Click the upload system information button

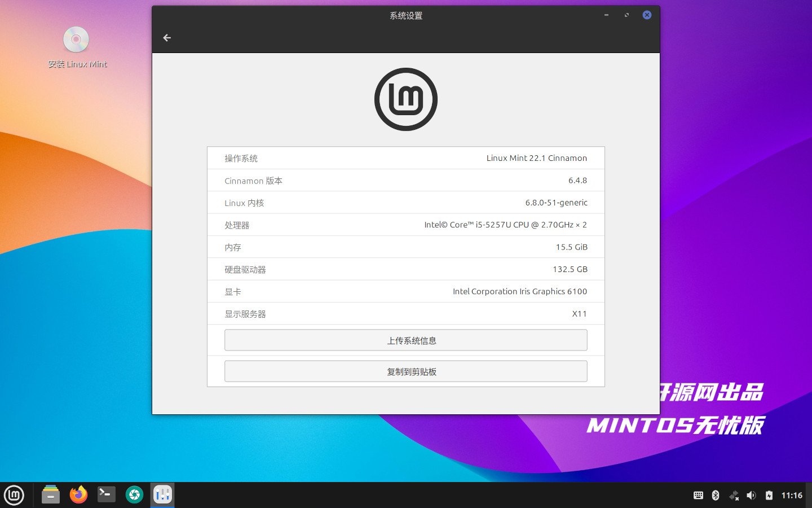click(x=406, y=340)
